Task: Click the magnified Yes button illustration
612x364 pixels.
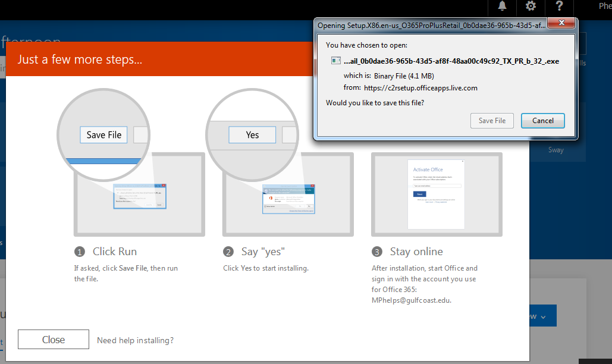Action: (x=252, y=135)
